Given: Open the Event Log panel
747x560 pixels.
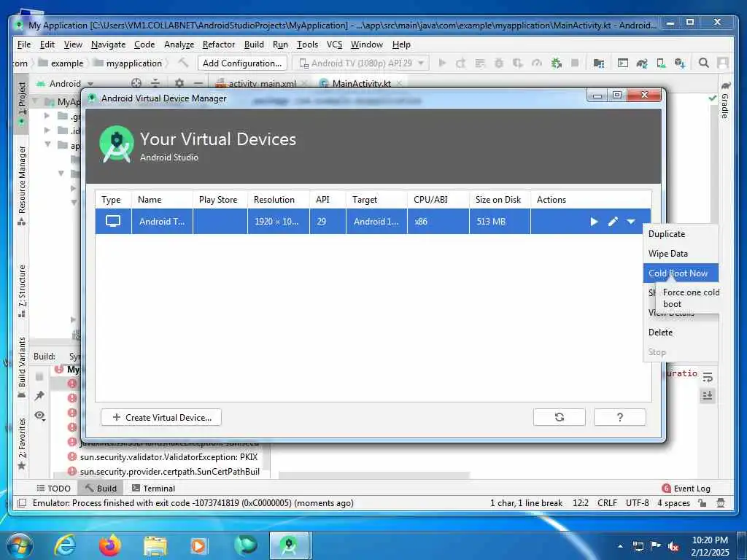Looking at the screenshot, I should coord(686,488).
